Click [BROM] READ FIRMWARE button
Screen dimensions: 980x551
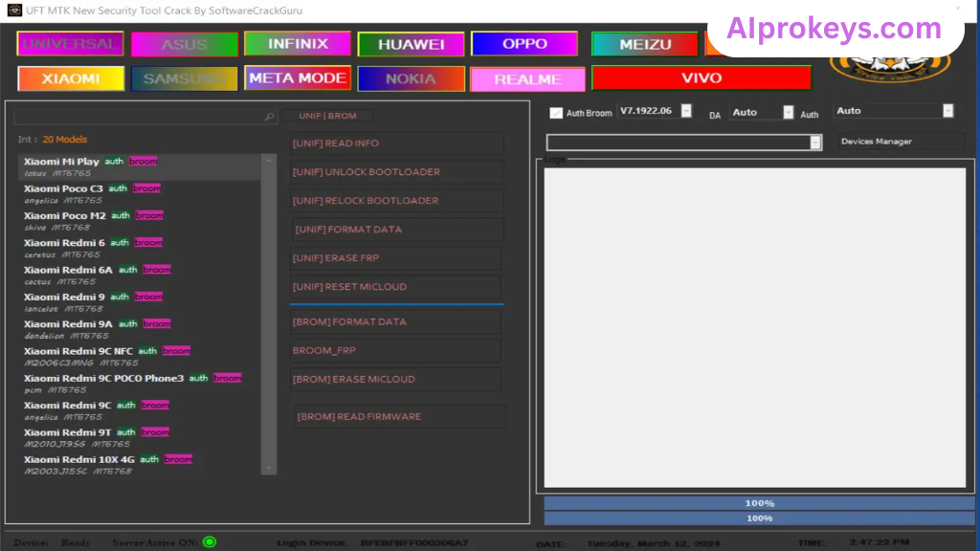pos(399,417)
